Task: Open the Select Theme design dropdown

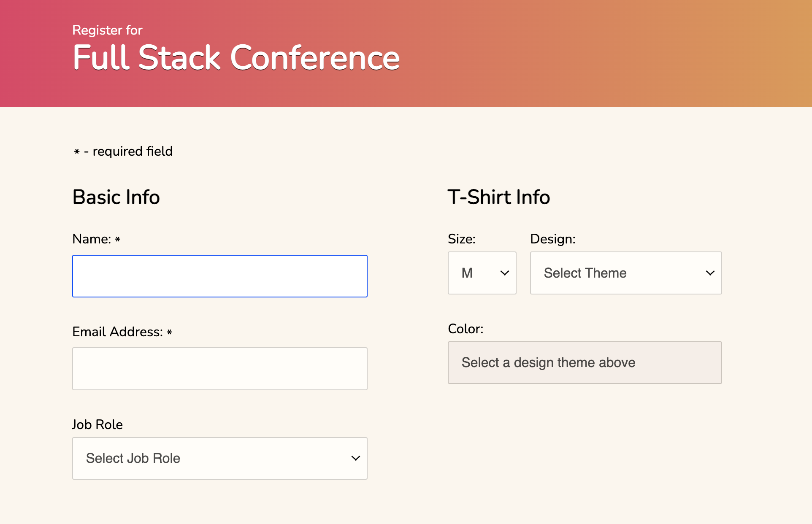Action: tap(626, 273)
